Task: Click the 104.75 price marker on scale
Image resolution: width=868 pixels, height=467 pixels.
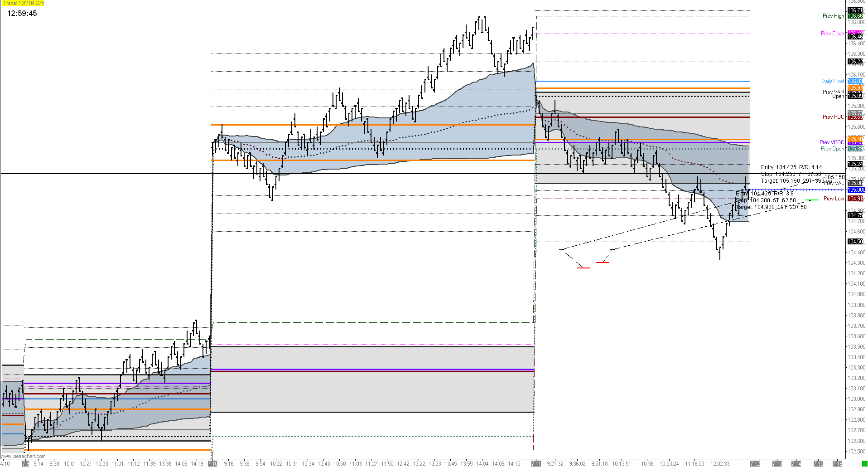Action: click(x=855, y=215)
